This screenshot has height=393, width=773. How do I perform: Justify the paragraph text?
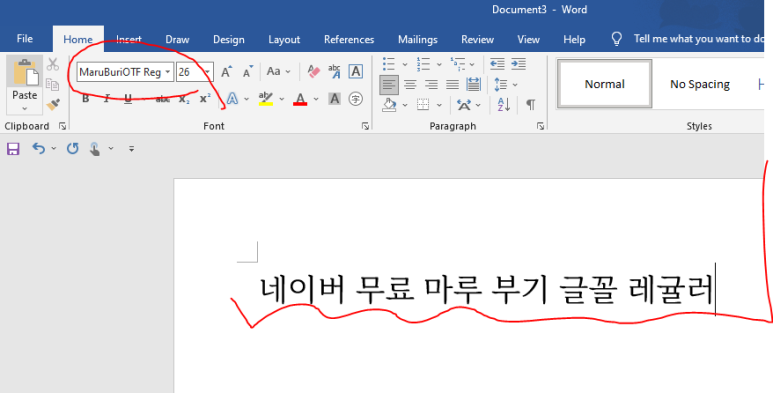tap(453, 85)
